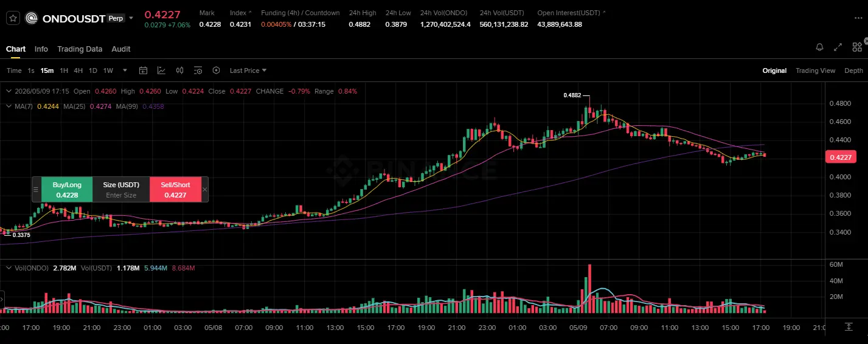Click the Vol(USDT) volume label

click(96, 268)
